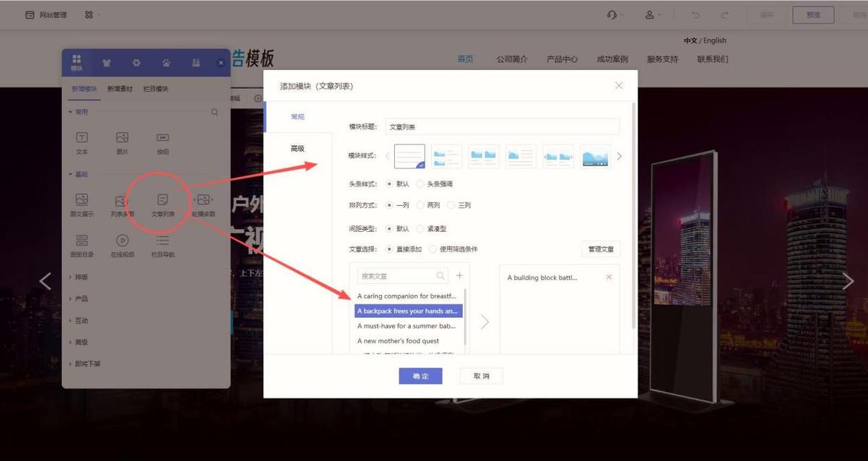This screenshot has height=461, width=868.
Task: Switch to 栏目模块 tab
Action: point(156,89)
